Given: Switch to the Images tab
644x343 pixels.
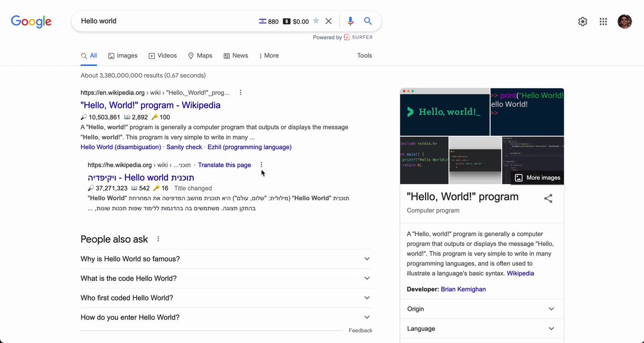Looking at the screenshot, I should pos(123,55).
